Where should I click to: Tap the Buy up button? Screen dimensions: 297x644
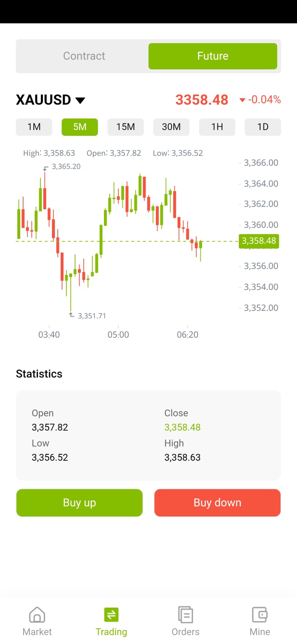click(80, 503)
